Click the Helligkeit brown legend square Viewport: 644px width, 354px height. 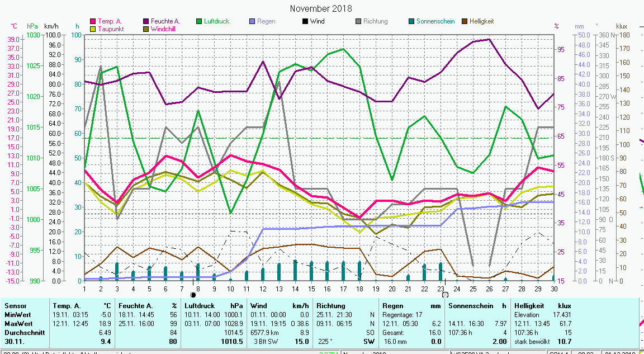tap(465, 21)
